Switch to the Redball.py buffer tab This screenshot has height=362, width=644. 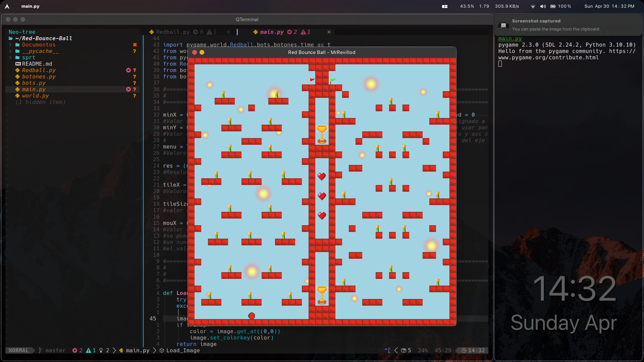(173, 32)
